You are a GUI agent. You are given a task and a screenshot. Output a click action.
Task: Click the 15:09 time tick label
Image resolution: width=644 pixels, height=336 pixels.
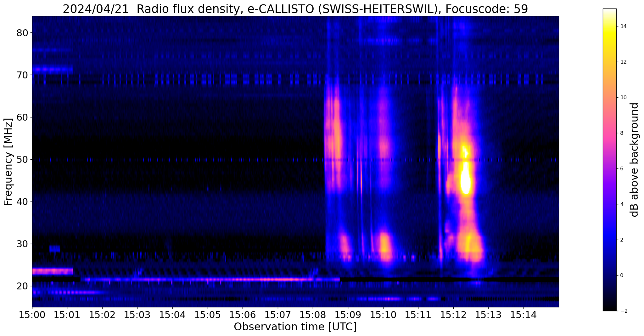[x=348, y=314]
